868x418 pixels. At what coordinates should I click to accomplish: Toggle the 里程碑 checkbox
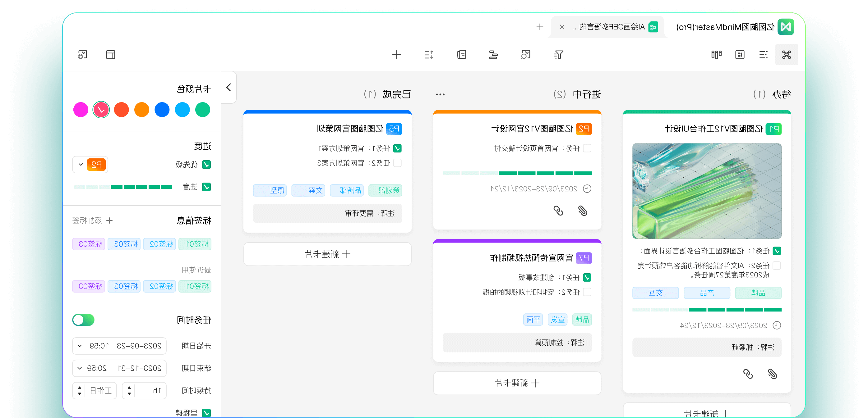click(206, 413)
